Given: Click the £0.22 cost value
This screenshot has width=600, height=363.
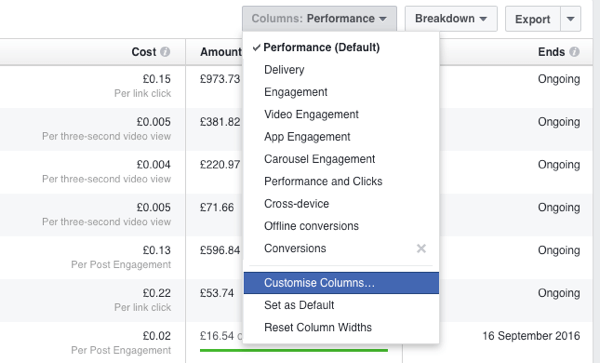Looking at the screenshot, I should coord(157,293).
